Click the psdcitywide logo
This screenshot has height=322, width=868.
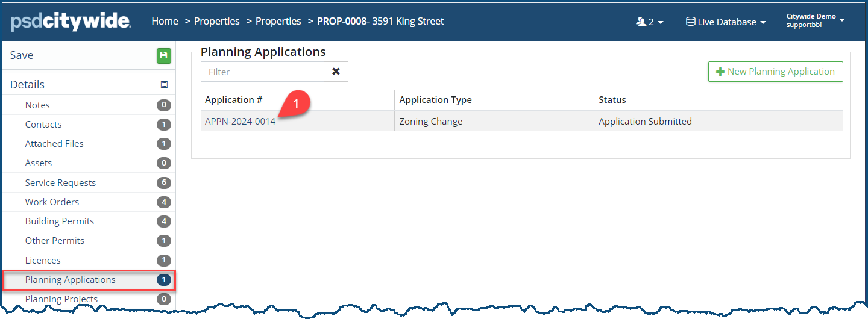pyautogui.click(x=71, y=22)
